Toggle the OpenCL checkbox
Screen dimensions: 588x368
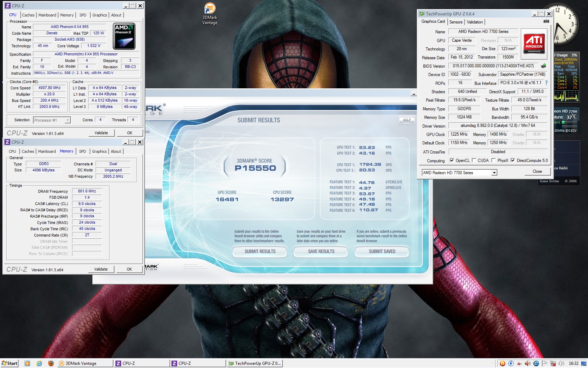(451, 161)
